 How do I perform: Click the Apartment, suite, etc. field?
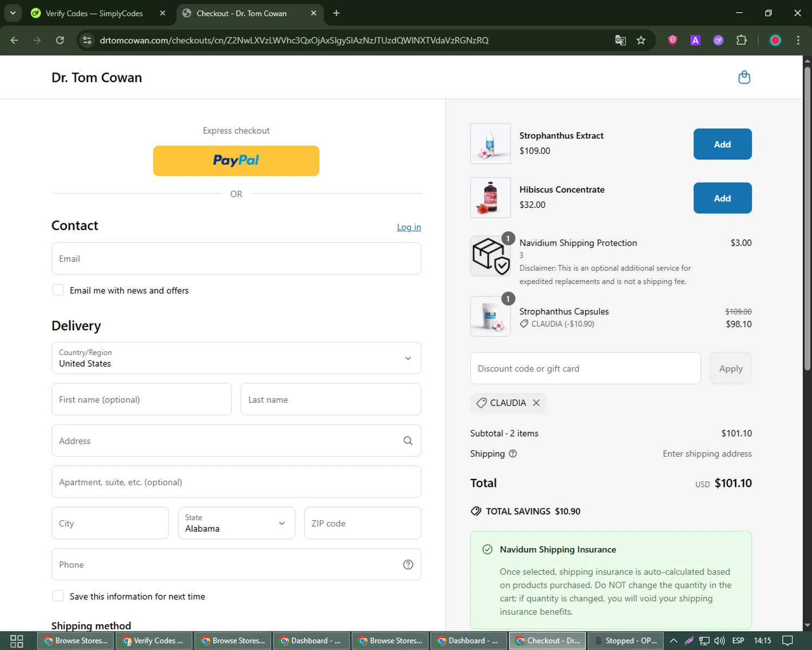(x=236, y=482)
